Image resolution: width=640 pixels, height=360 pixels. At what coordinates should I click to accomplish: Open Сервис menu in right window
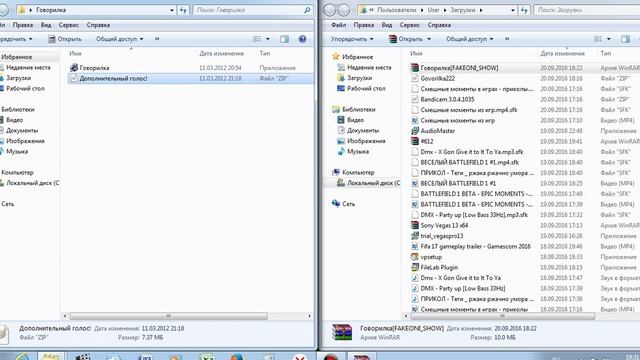point(409,25)
